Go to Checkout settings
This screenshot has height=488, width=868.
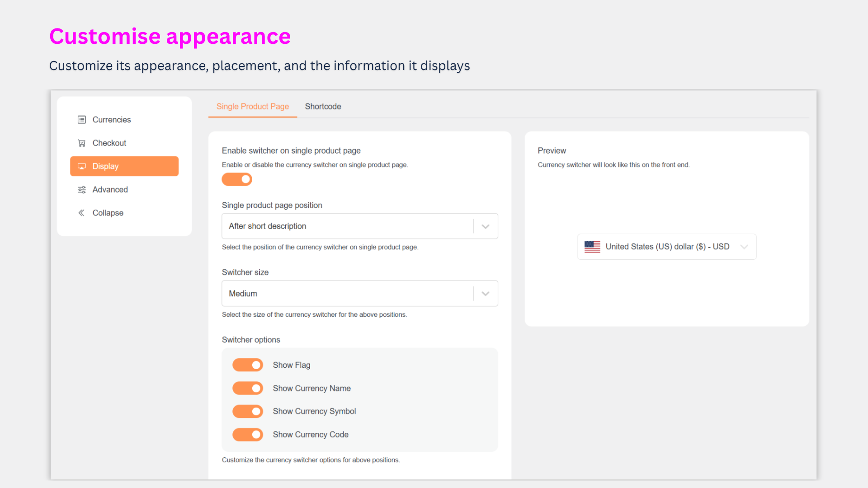109,143
